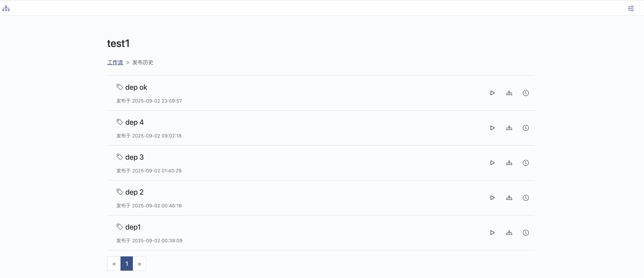
Task: View run history clock for dep 3
Action: 526,163
